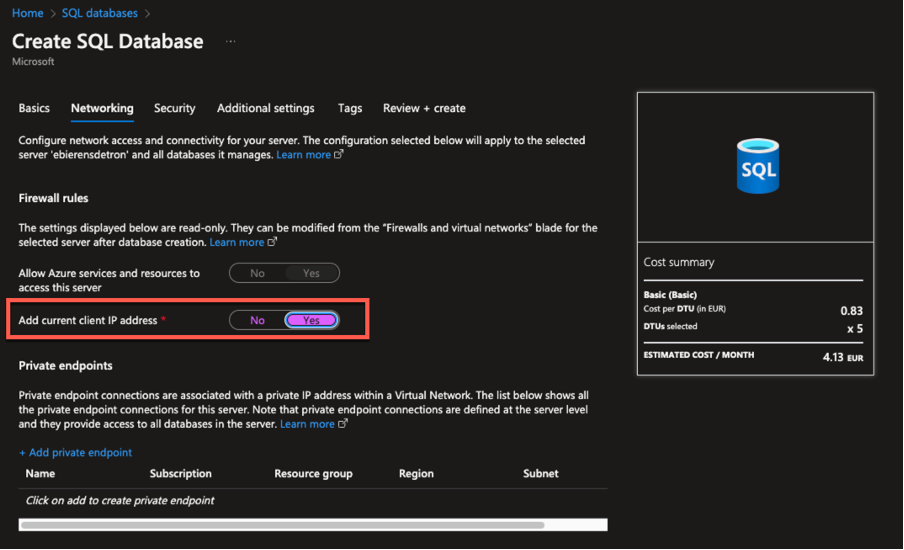
Task: Go to Home breadcrumb link
Action: pos(28,13)
